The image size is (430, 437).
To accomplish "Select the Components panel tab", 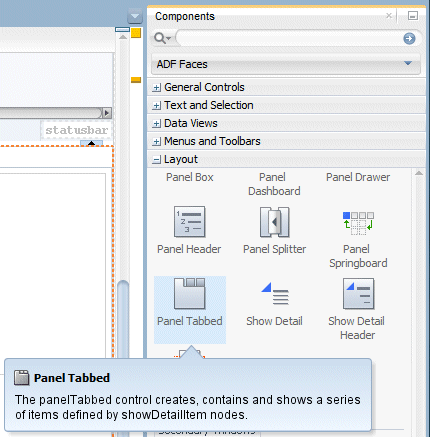I will 185,16.
